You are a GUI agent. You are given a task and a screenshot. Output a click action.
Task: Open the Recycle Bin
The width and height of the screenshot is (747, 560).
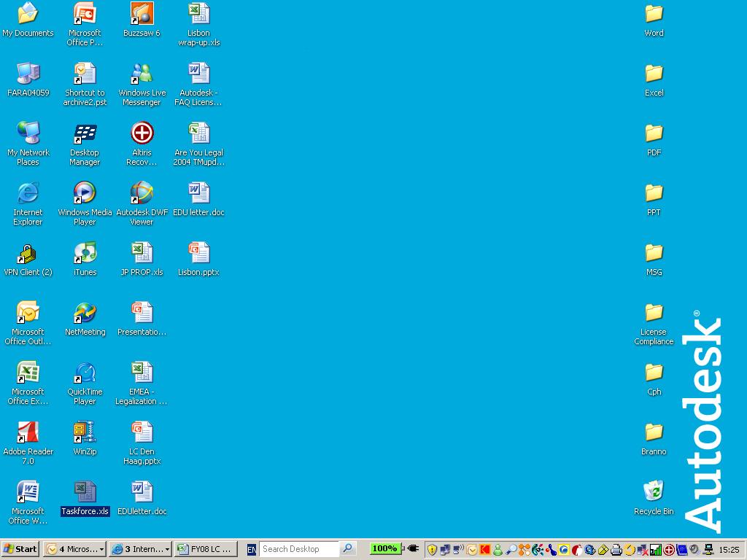click(654, 492)
